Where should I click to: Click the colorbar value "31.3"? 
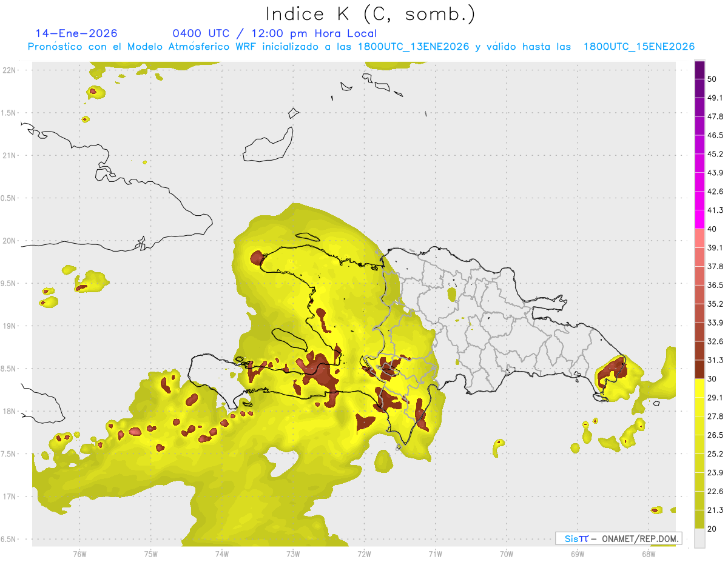715,360
